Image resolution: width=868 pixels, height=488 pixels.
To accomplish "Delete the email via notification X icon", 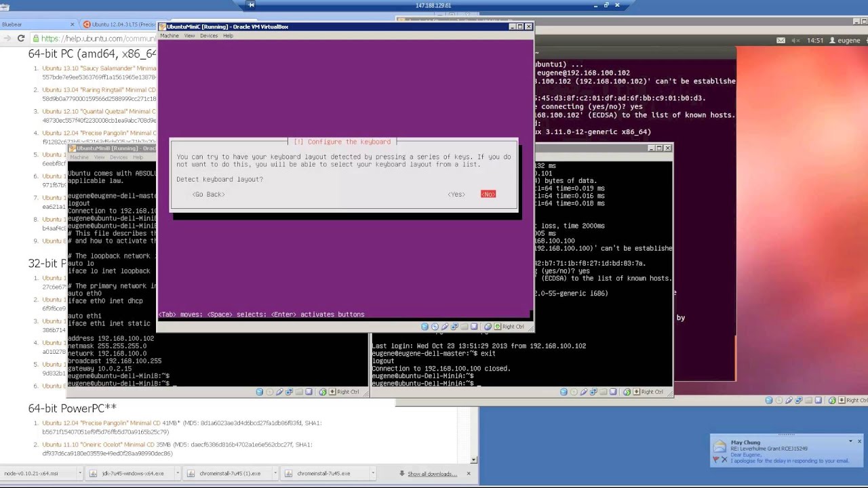I will 724,460.
